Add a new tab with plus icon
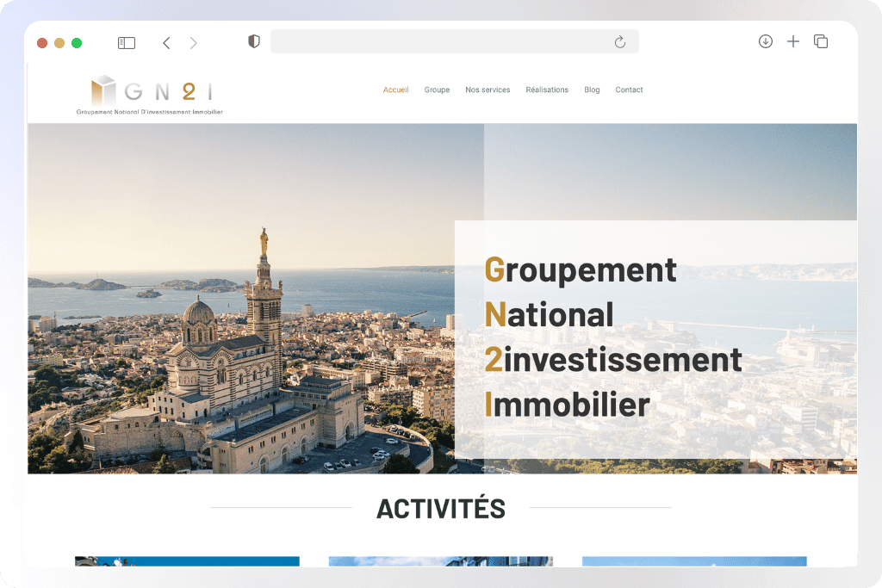 tap(792, 41)
